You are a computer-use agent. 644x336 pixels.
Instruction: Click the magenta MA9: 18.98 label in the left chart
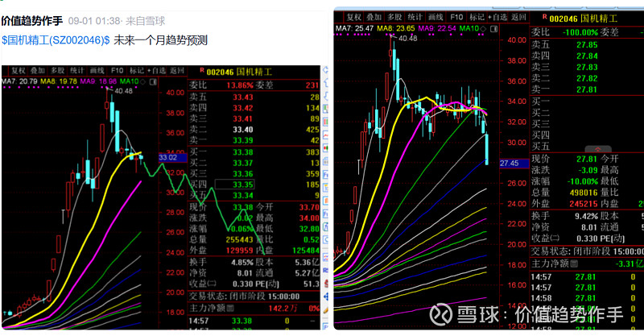click(x=98, y=81)
